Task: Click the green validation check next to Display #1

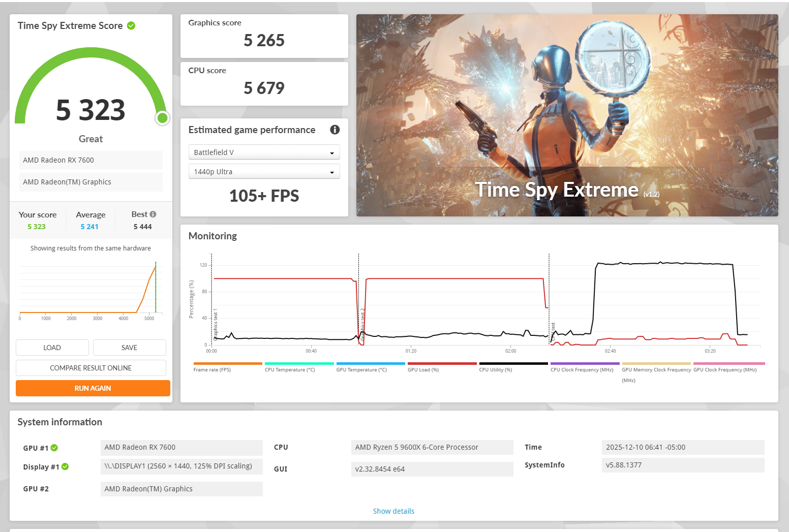Action: click(65, 466)
